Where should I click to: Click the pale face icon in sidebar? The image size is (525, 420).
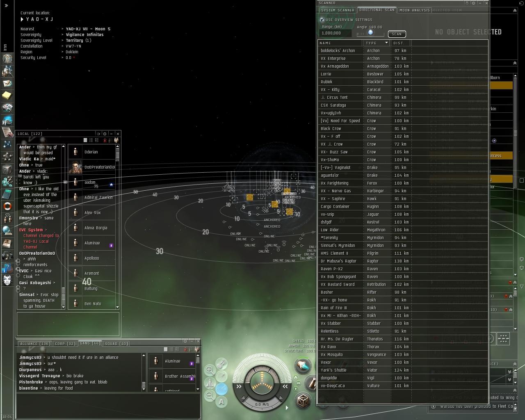pos(7,281)
